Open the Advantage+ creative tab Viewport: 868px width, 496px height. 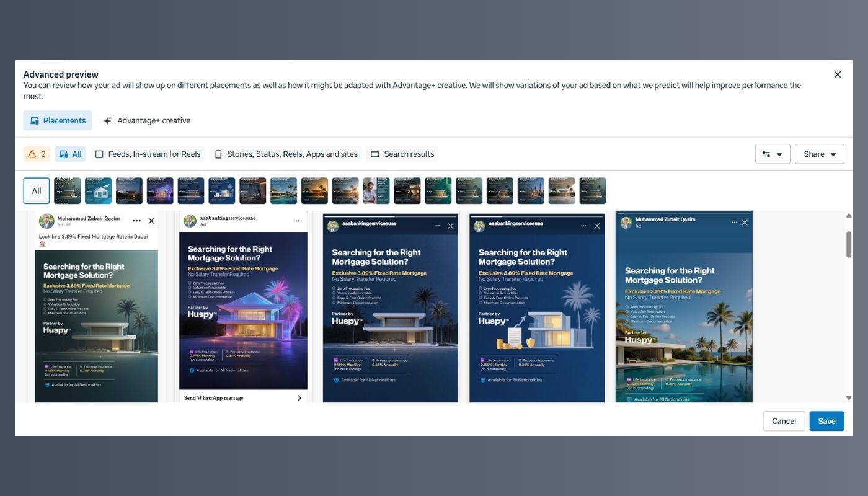pos(147,120)
